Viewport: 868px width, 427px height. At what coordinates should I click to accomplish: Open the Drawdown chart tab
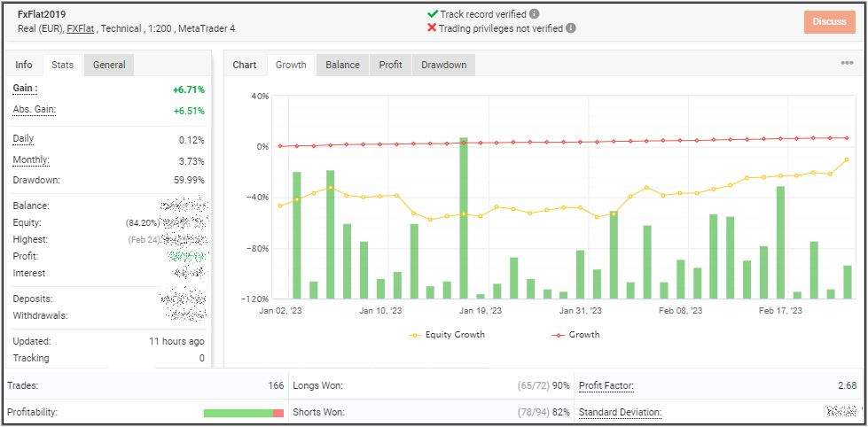(x=443, y=65)
